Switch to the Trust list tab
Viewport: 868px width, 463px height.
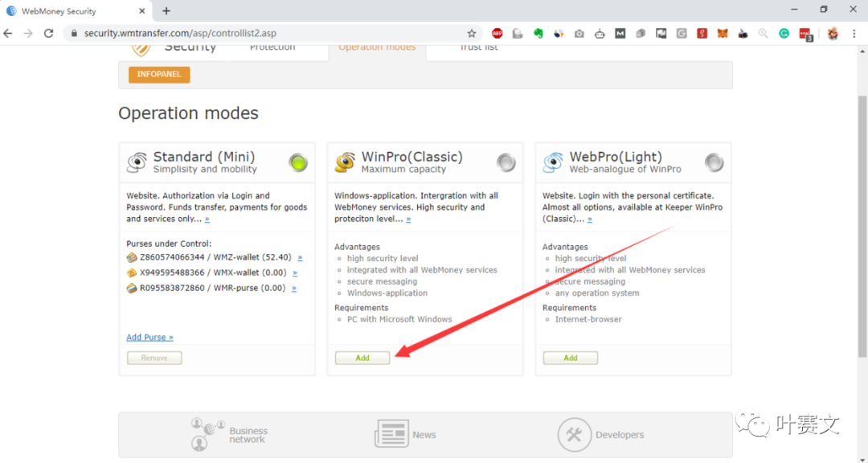click(x=478, y=48)
